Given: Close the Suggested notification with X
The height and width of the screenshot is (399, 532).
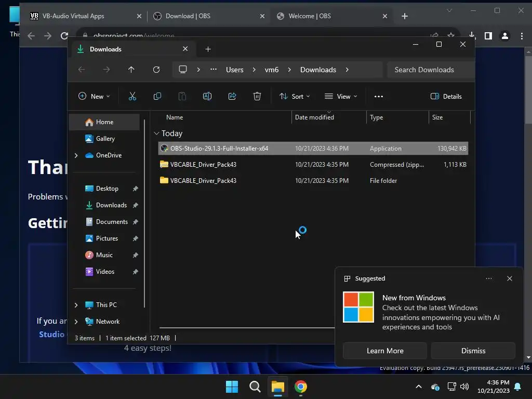Looking at the screenshot, I should [x=509, y=278].
